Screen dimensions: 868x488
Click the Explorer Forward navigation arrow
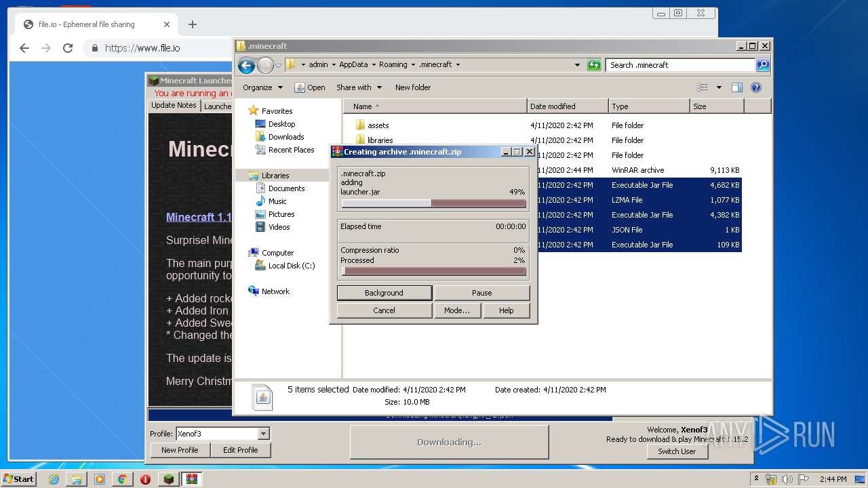point(265,65)
